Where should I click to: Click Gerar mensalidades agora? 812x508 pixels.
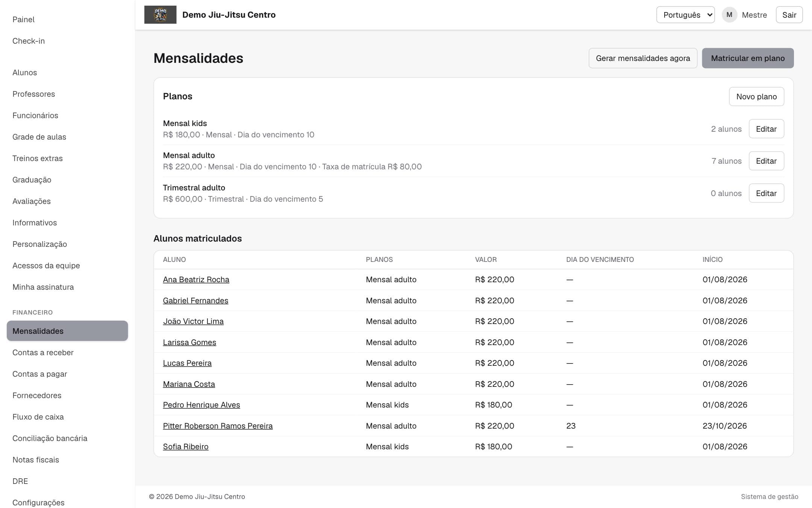coord(643,58)
